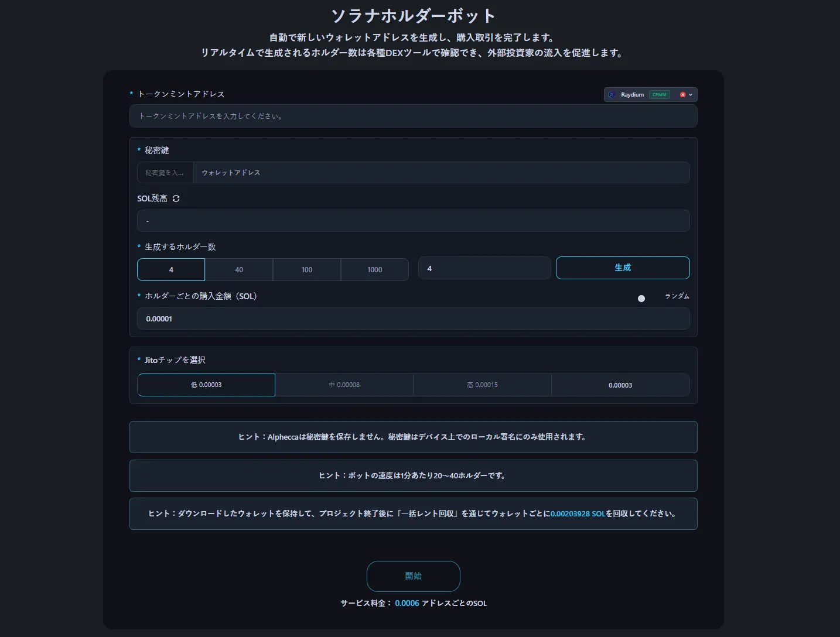Select 40 holders preset option

(x=239, y=270)
